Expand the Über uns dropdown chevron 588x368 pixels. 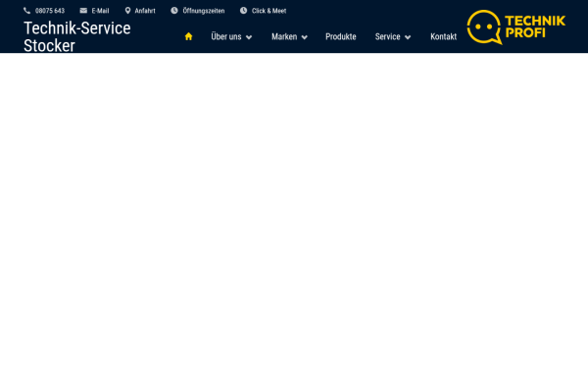pos(249,37)
